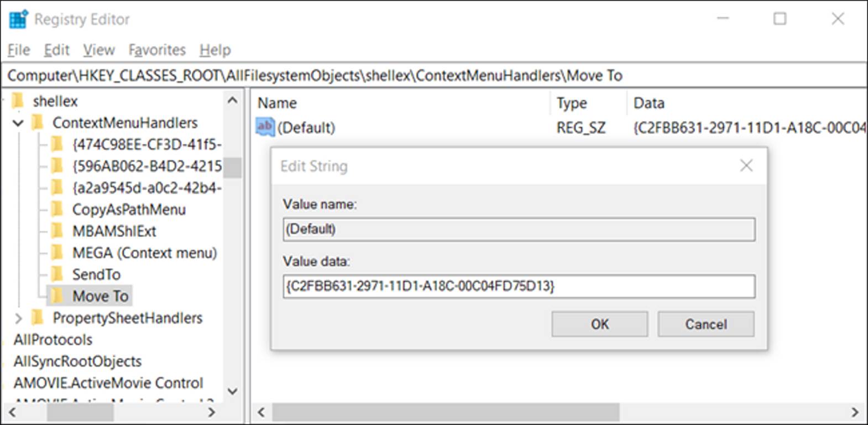Image resolution: width=868 pixels, height=425 pixels.
Task: Click the Value data text field
Action: tap(519, 286)
